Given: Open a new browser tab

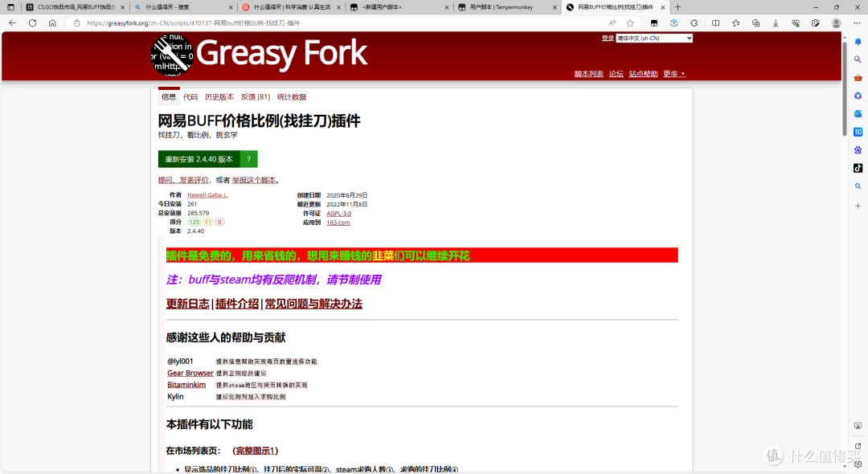Looking at the screenshot, I should [678, 7].
